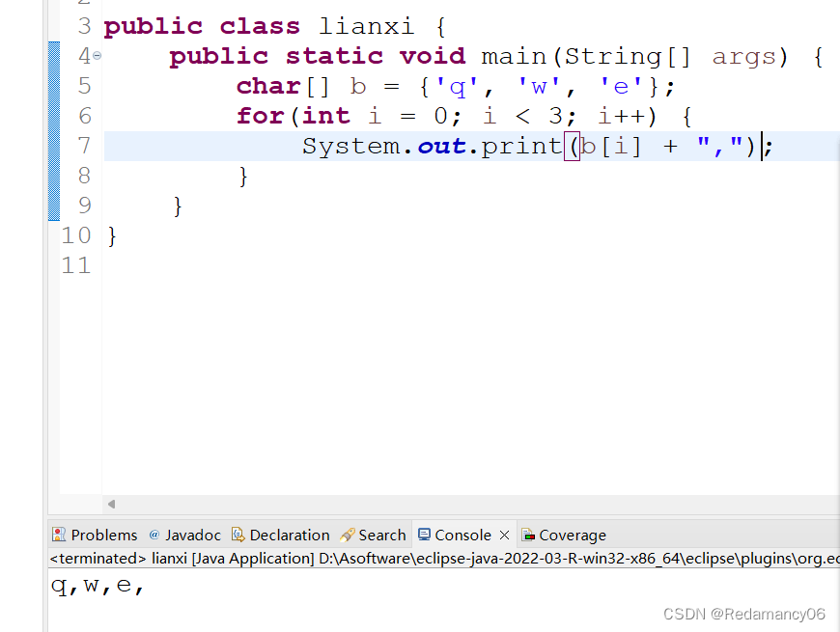Image resolution: width=840 pixels, height=632 pixels.
Task: Click the Javadoc @ icon
Action: point(154,535)
